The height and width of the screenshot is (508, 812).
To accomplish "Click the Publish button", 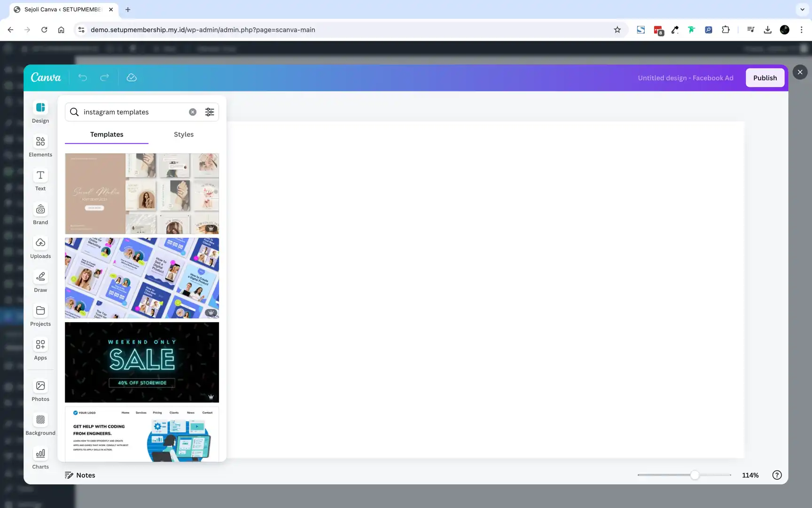I will (x=765, y=78).
